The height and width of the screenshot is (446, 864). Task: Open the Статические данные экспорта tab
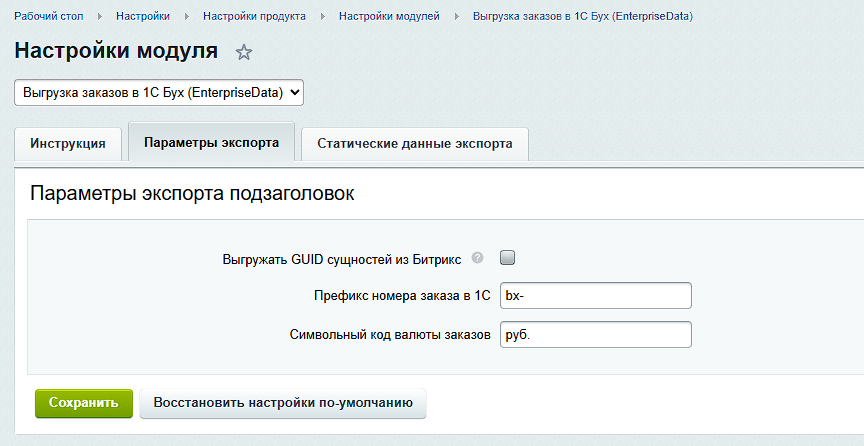click(x=414, y=143)
